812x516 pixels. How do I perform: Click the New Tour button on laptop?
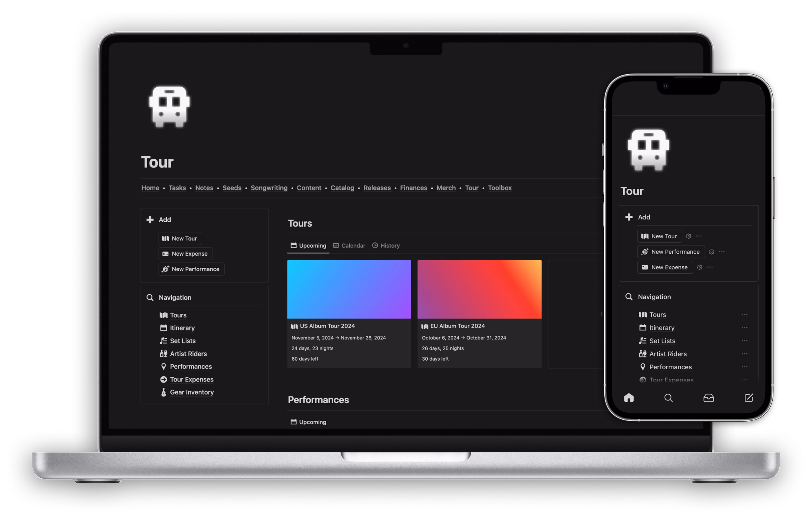click(x=180, y=238)
